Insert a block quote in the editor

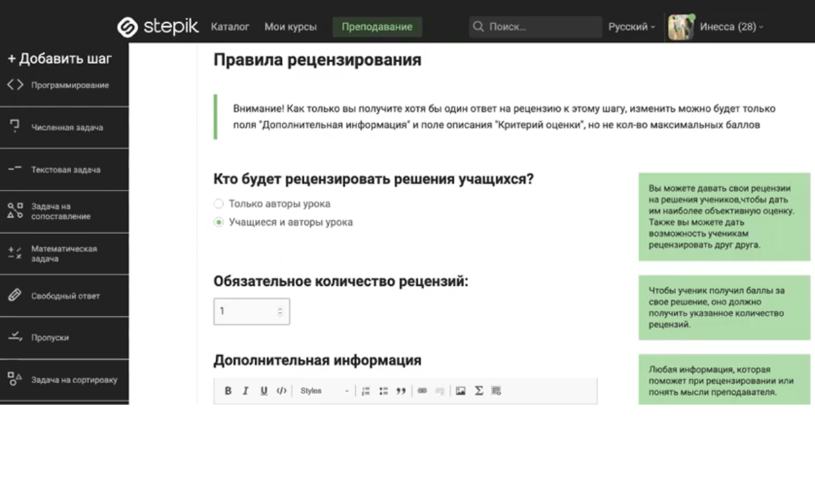point(401,391)
